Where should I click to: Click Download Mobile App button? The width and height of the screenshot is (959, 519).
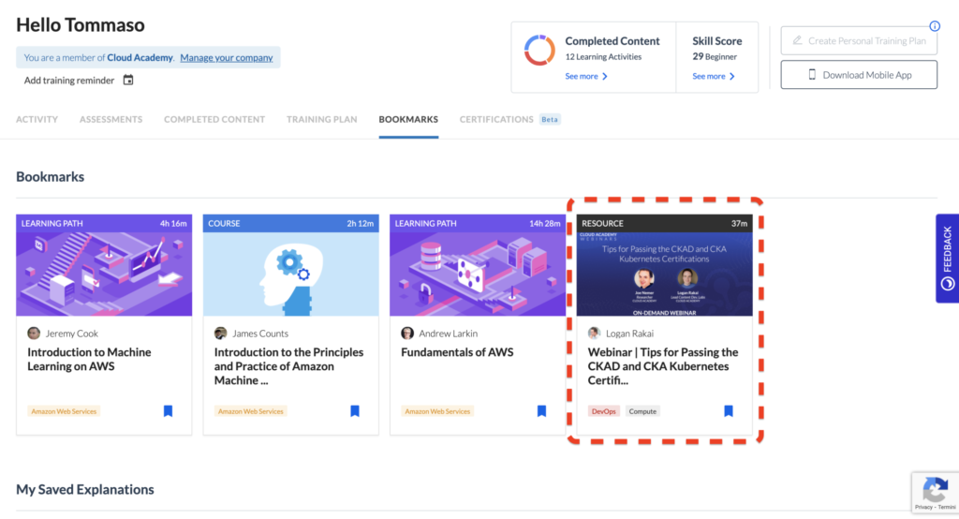tap(859, 75)
